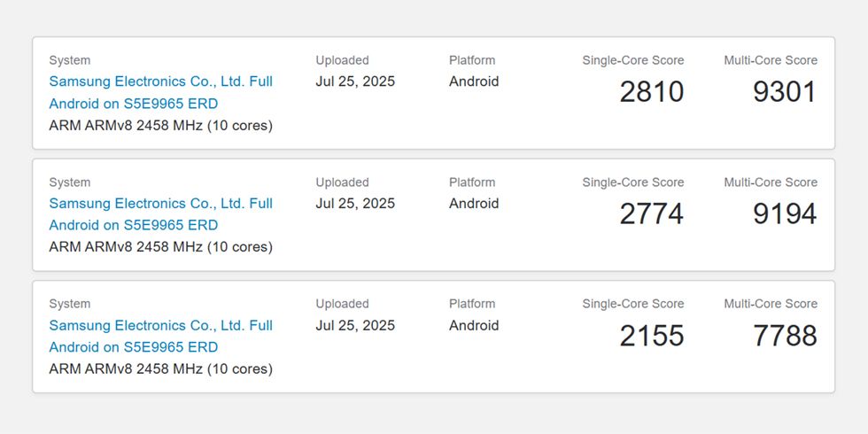Screen dimensions: 868x434
Task: Click the single-core score value 2774
Action: click(652, 214)
